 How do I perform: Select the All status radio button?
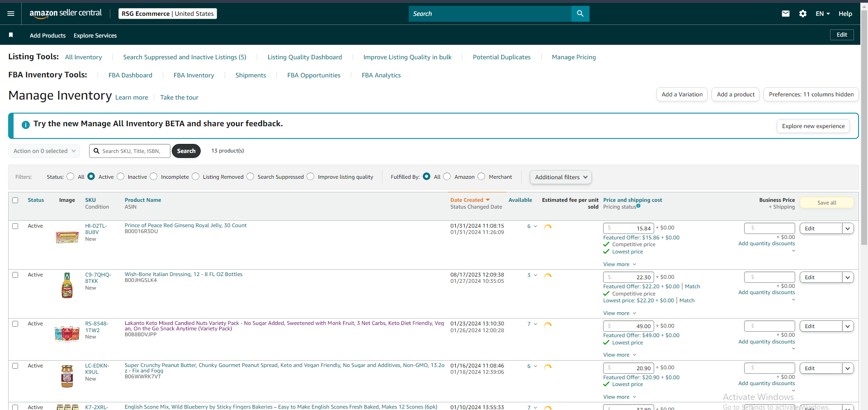70,176
